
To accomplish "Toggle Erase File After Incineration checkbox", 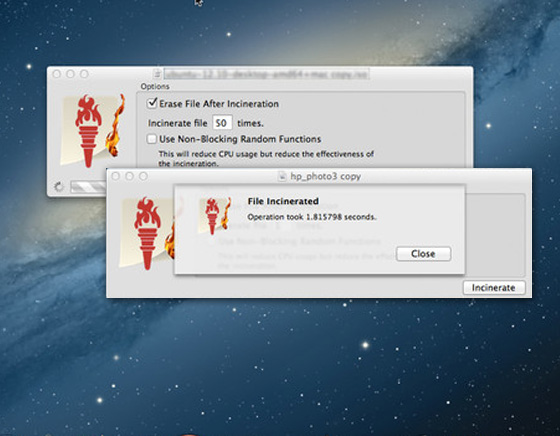I will (152, 103).
